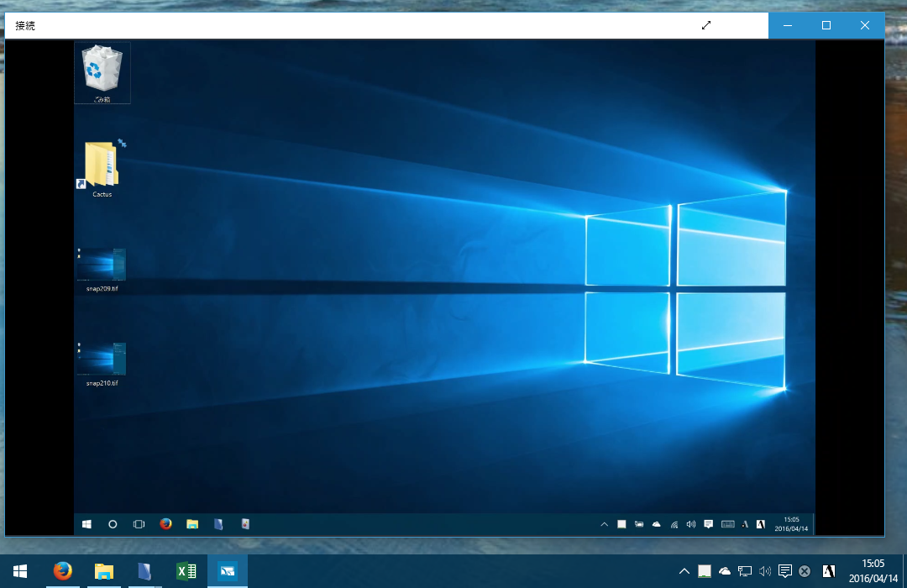Minimize the 接続 window
Screen dimensions: 907x588
tap(788, 25)
